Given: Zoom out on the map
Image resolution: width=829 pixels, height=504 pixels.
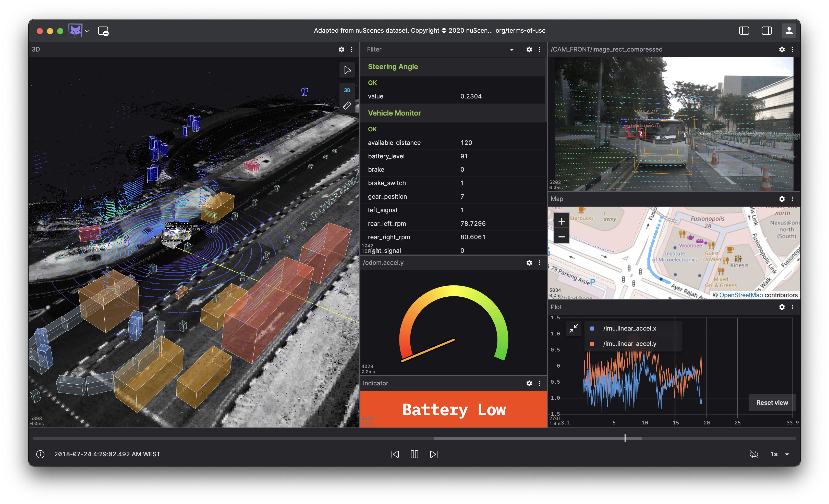Looking at the screenshot, I should (561, 237).
